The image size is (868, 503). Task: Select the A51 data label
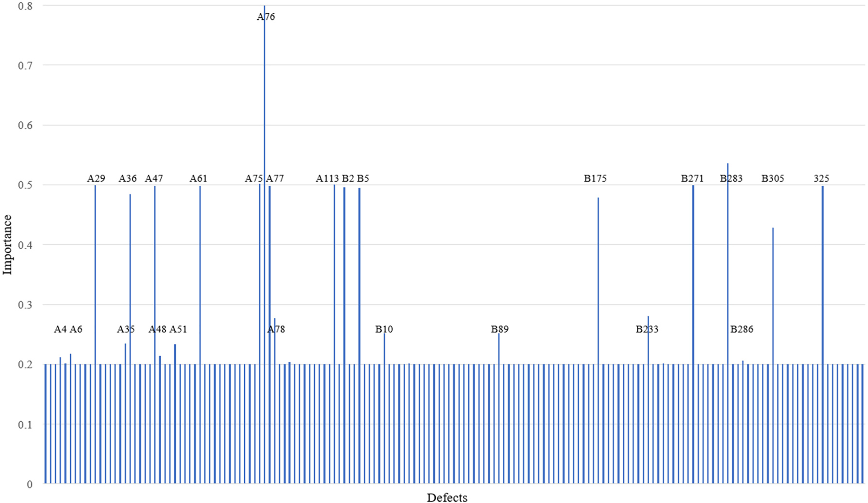[178, 329]
